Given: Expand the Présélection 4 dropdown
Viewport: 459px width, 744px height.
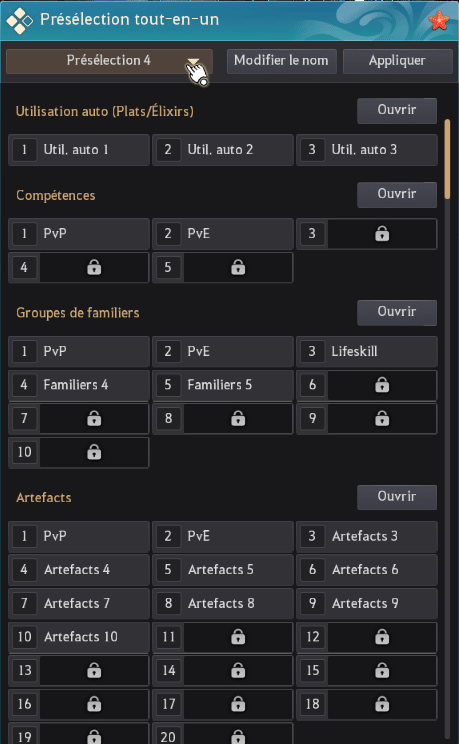Looking at the screenshot, I should point(109,61).
